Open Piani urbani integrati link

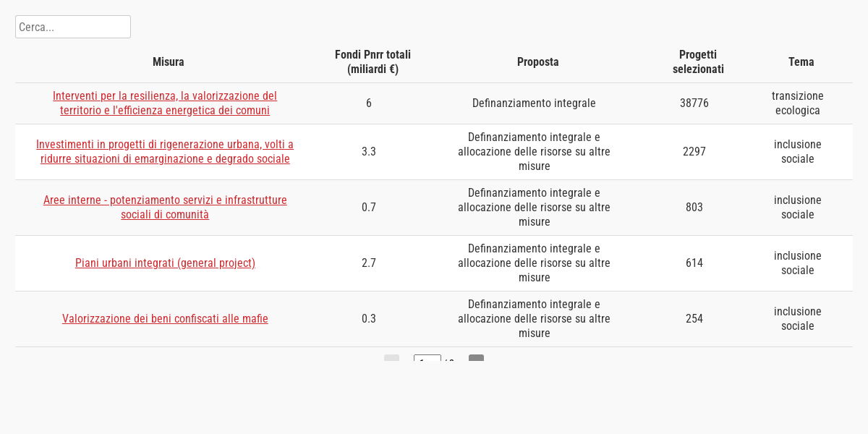pos(165,263)
